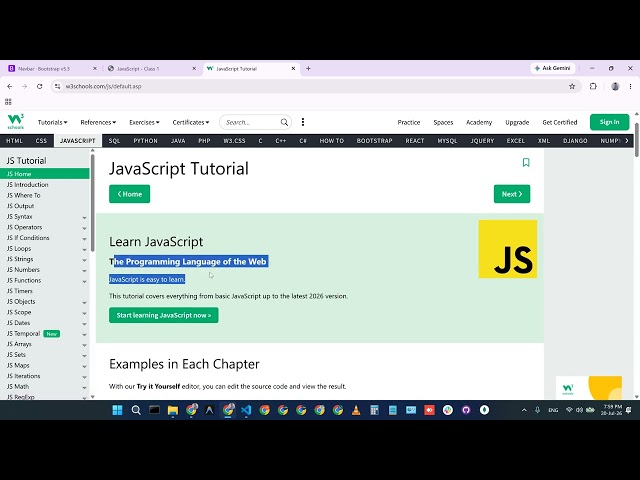640x480 pixels.
Task: Click the Sign In button
Action: click(609, 122)
